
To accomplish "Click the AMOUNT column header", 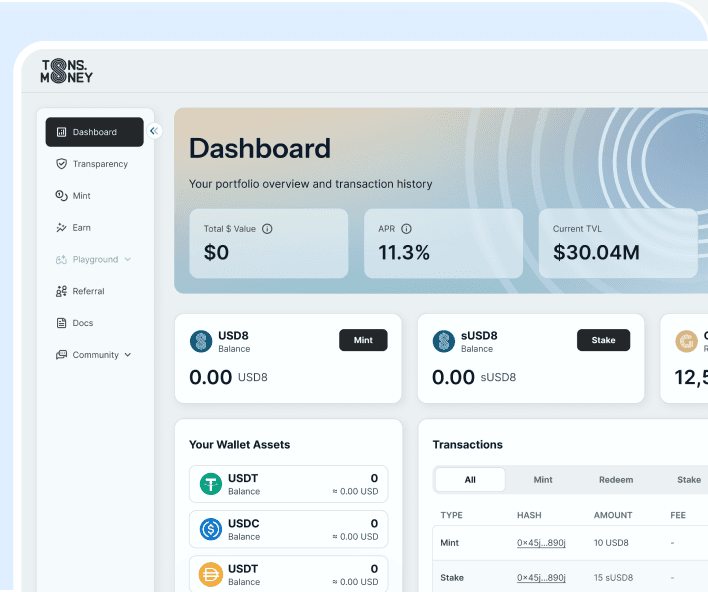I will [613, 515].
